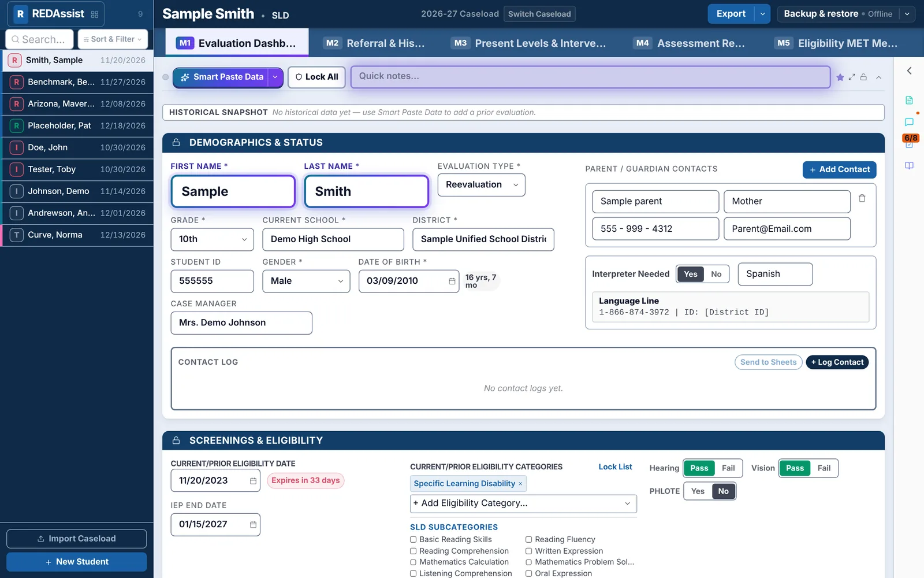Collapse the right sidebar with the left chevron
924x578 pixels.
point(909,71)
